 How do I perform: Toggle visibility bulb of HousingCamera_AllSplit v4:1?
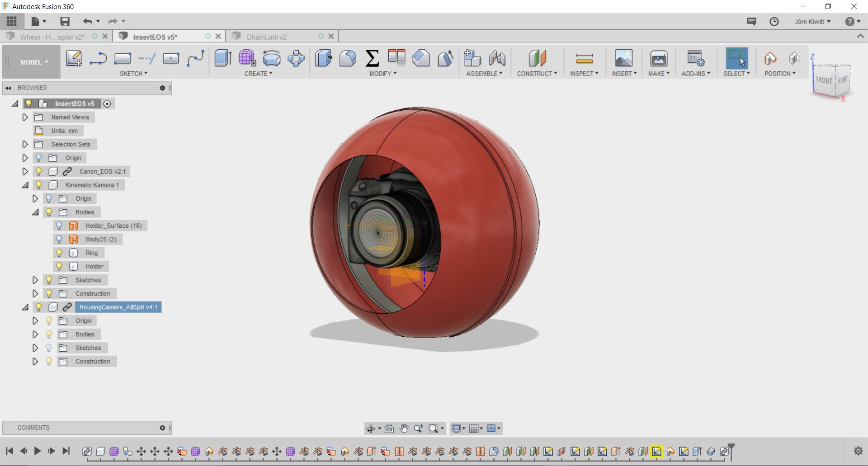[x=39, y=307]
